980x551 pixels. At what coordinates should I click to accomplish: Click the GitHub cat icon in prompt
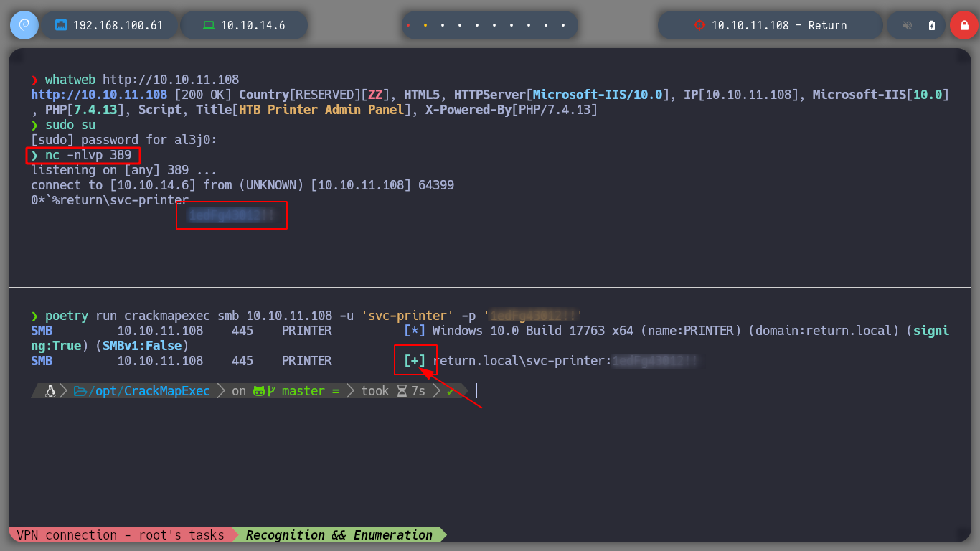point(259,391)
